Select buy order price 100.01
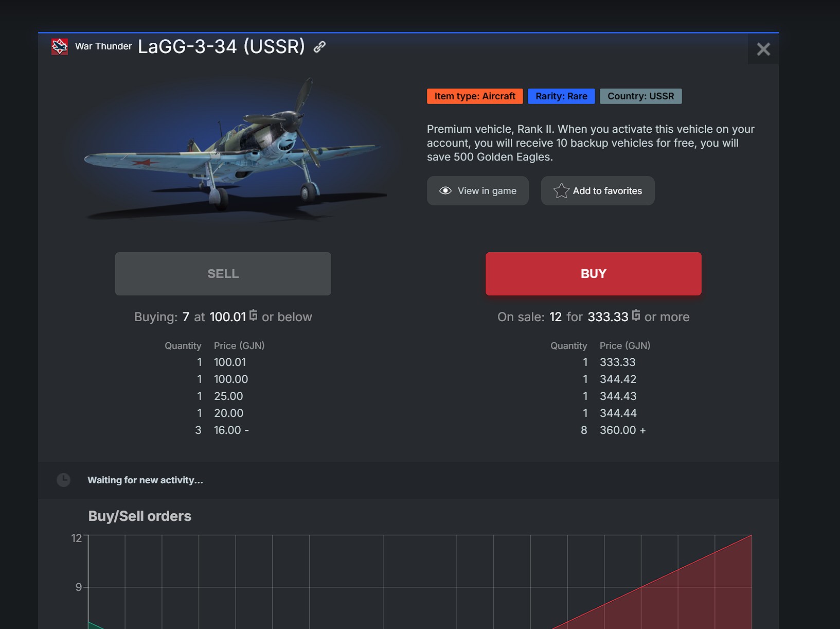 pos(230,362)
